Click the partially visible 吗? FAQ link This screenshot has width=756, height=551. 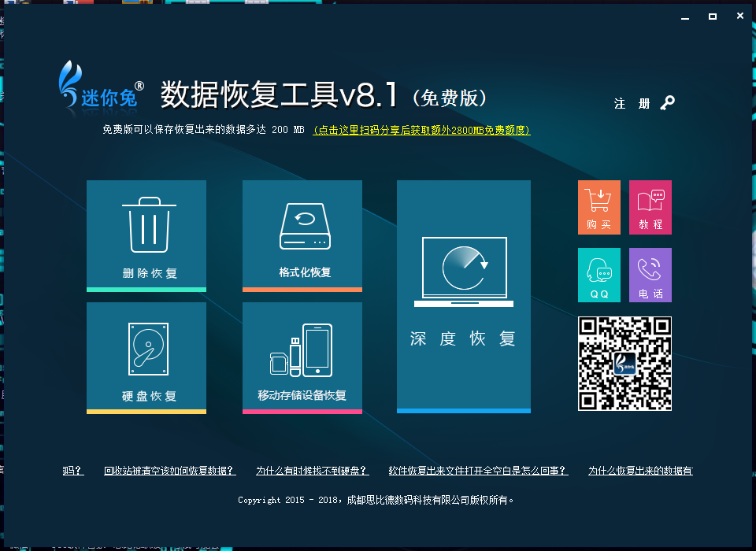[x=73, y=471]
